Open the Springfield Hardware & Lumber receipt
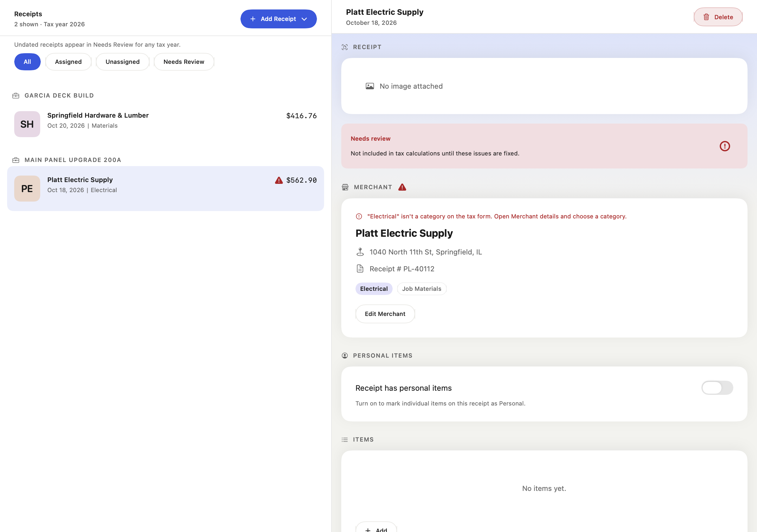 (166, 124)
